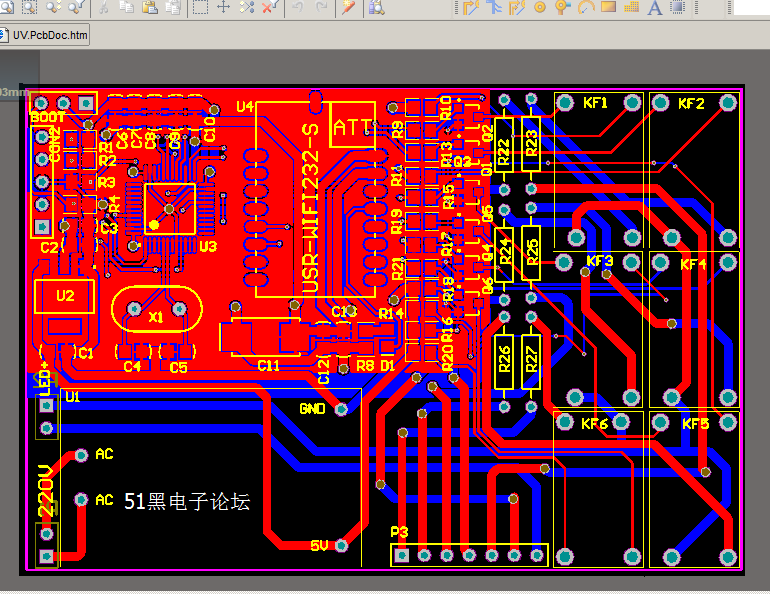Image resolution: width=770 pixels, height=594 pixels.
Task: Click the Rubber Stamp paste icon
Action: [173, 7]
